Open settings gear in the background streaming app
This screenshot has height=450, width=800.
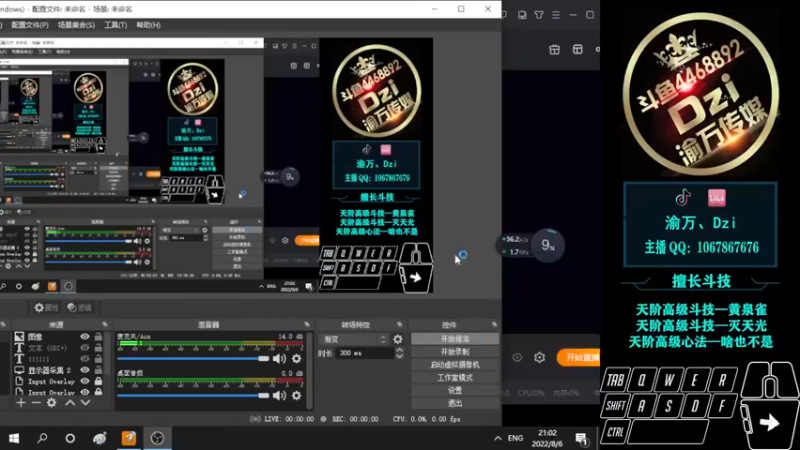point(539,358)
